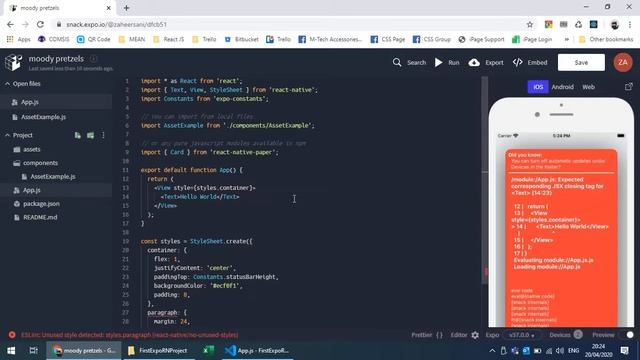Switch to VS Code App.js taskbar window

(x=258, y=351)
